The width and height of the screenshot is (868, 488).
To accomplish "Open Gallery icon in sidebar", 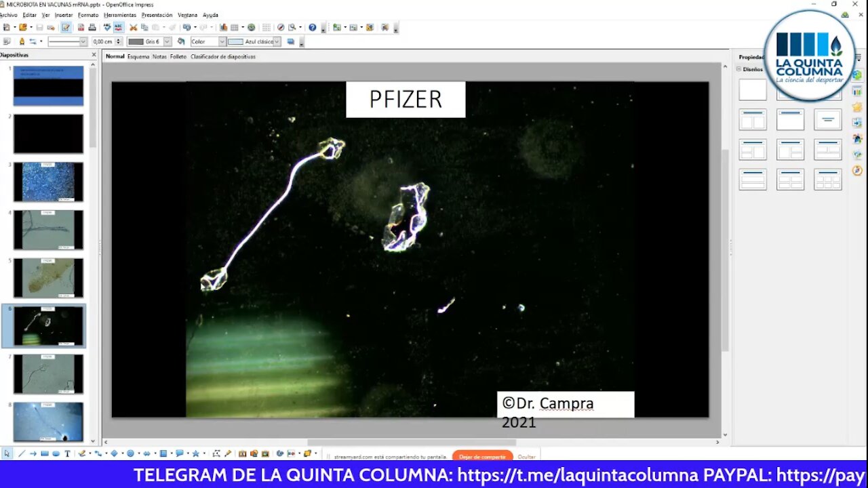I will 857,155.
